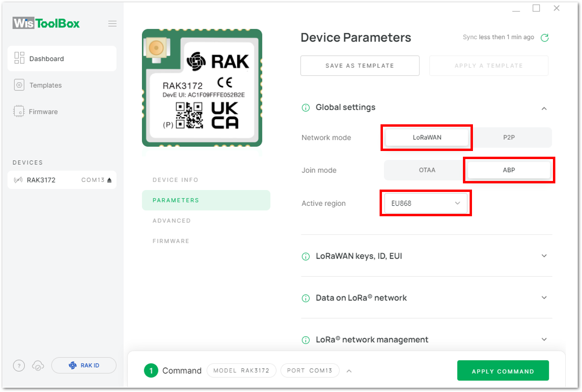Expand LoRa network management section
Image resolution: width=582 pixels, height=392 pixels.
pyautogui.click(x=544, y=340)
